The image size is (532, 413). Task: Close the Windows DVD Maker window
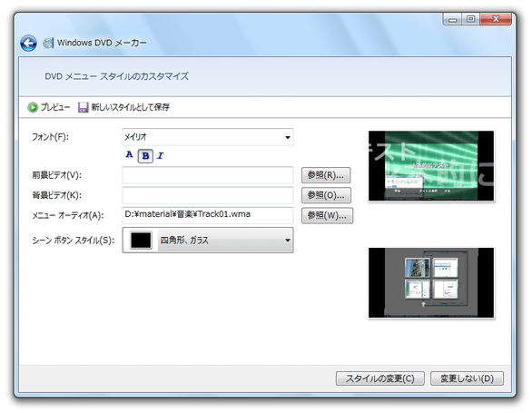point(496,19)
